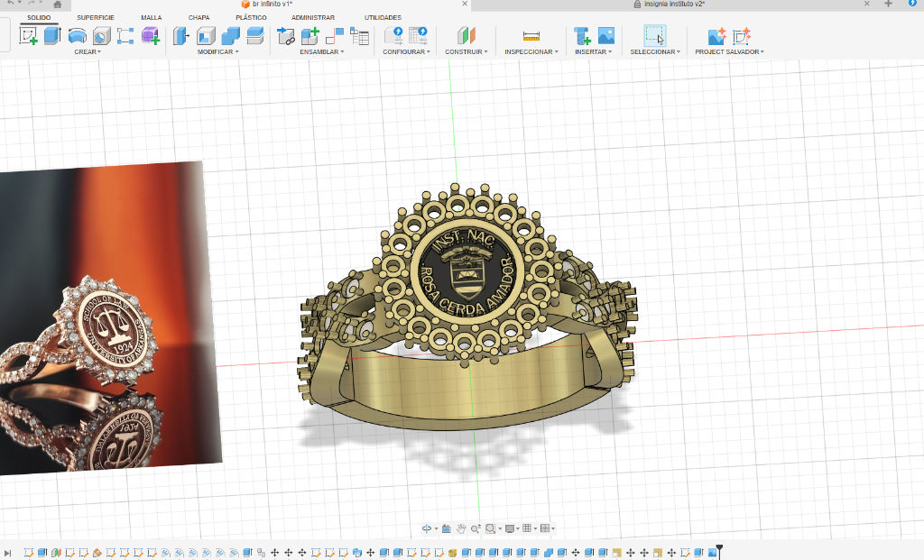Screen dimensions: 924x560
Task: Open the CONSTRUIR dropdown
Action: pos(467,51)
